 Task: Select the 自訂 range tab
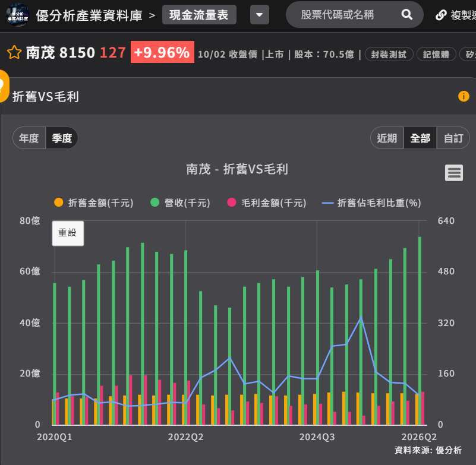click(x=453, y=138)
